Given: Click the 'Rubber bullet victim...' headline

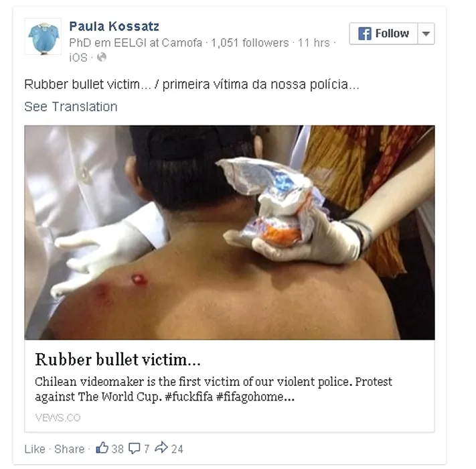Looking at the screenshot, I should coord(118,359).
